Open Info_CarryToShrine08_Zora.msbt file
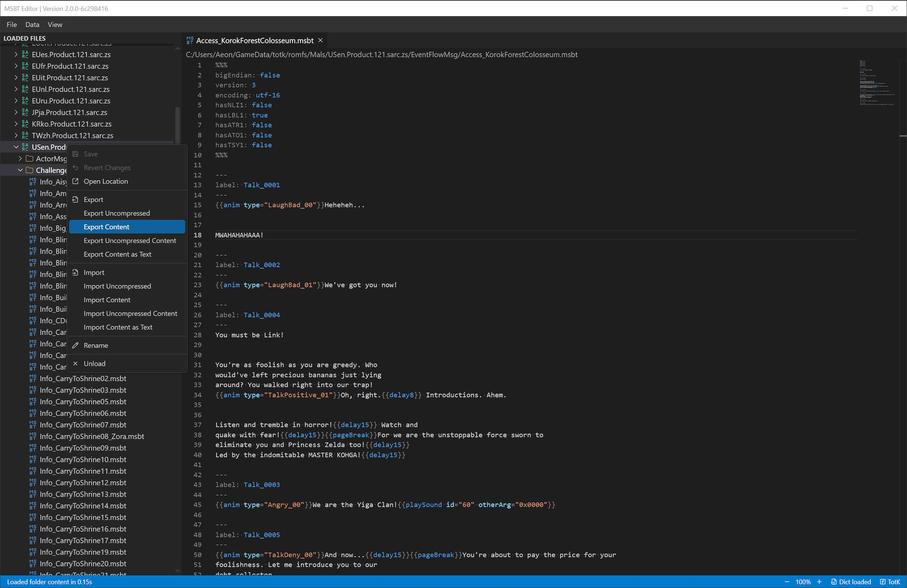907x588 pixels. coord(92,436)
